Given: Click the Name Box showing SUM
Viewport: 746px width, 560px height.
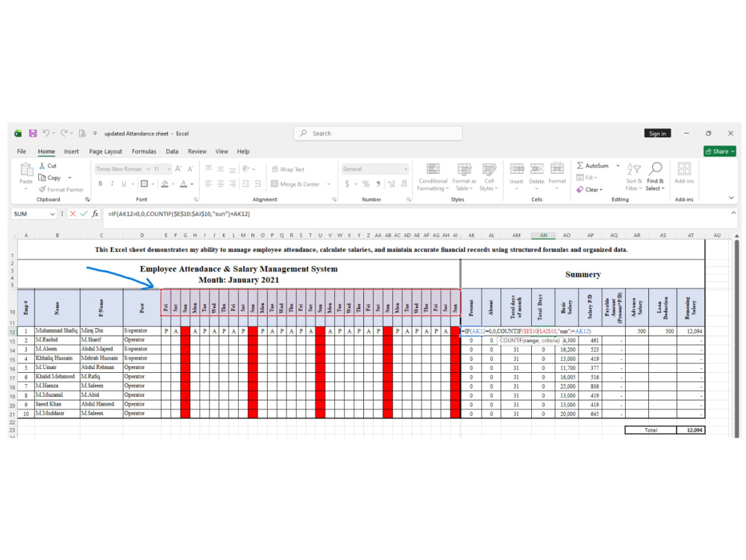Looking at the screenshot, I should point(34,214).
